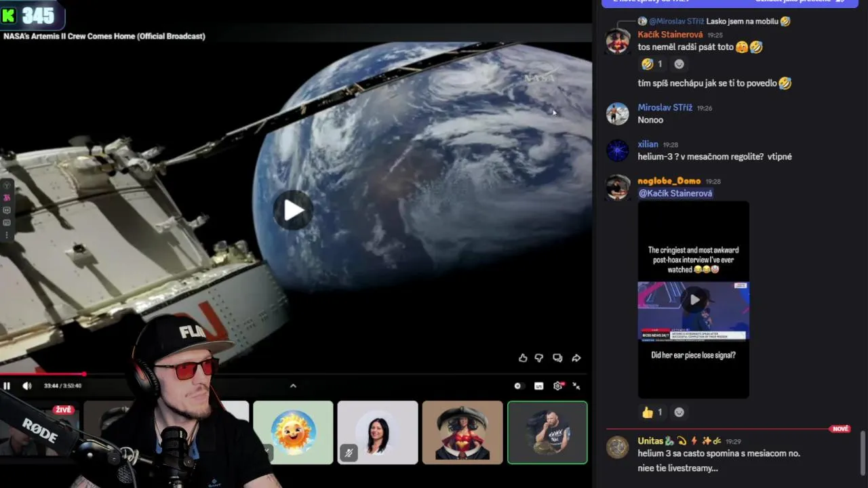868x488 pixels.
Task: Open Kačík Stainerová username in chat
Action: [671, 35]
